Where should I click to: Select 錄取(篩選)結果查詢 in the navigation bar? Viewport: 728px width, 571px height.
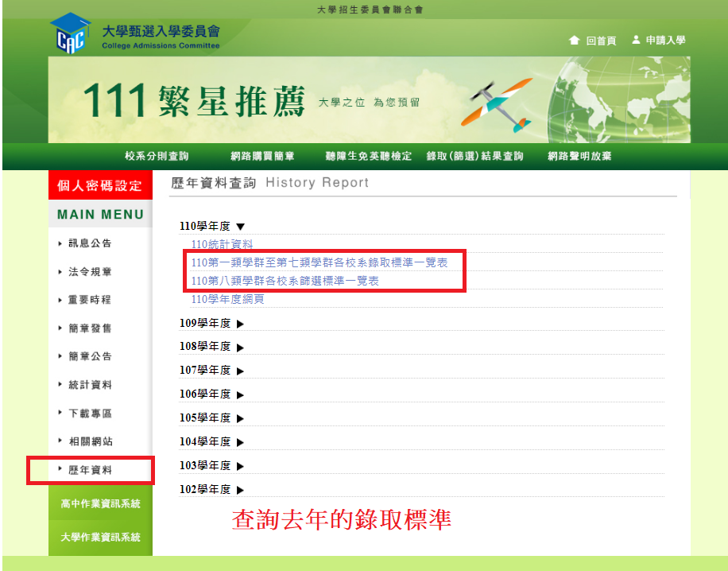pos(475,156)
